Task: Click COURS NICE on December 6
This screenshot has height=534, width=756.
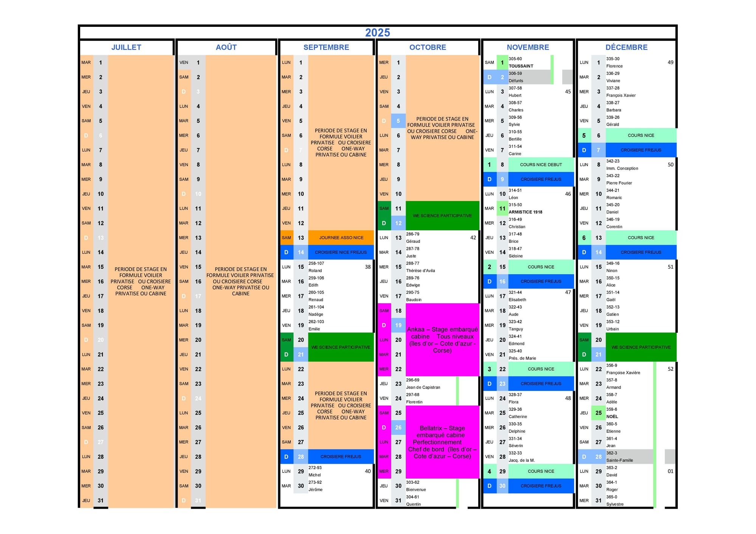Action: pos(641,135)
